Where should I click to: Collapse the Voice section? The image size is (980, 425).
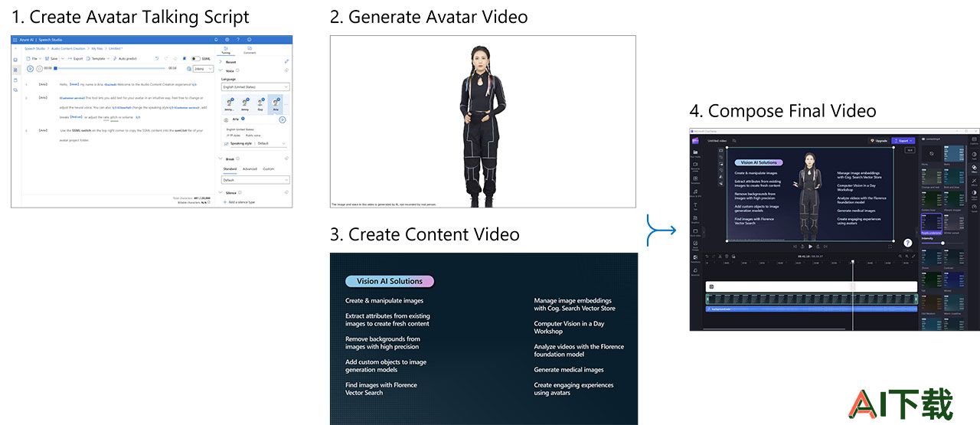coord(220,70)
